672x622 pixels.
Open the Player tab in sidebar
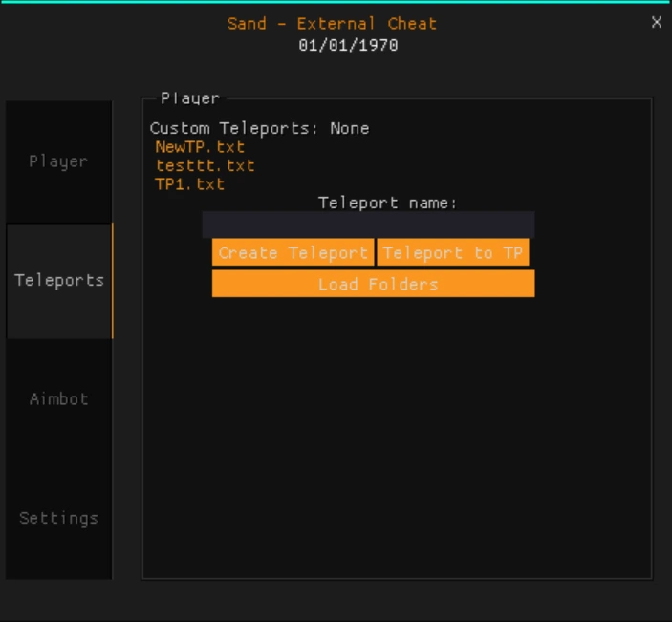pyautogui.click(x=58, y=161)
